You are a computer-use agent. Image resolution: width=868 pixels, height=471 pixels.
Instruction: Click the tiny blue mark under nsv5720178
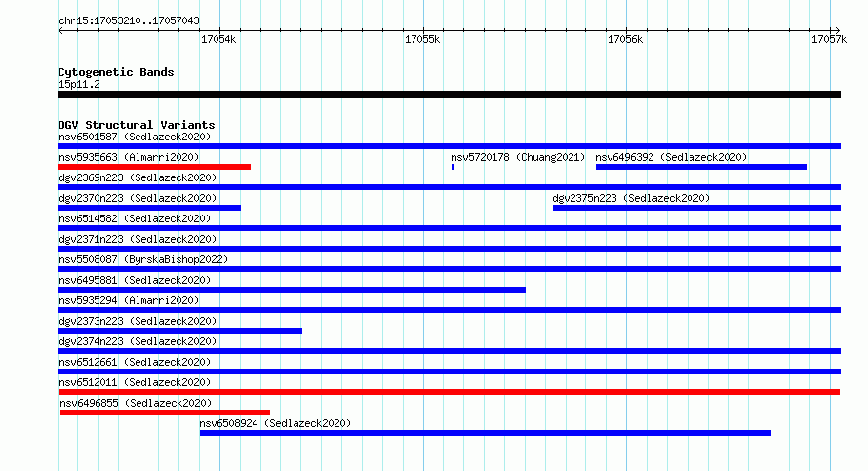coord(453,167)
